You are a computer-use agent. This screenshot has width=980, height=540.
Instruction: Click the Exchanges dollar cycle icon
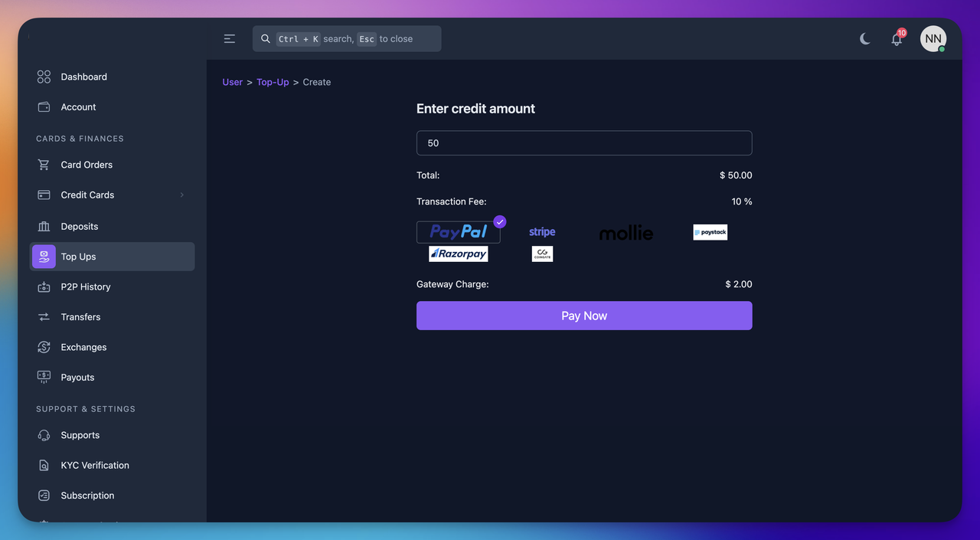tap(44, 347)
